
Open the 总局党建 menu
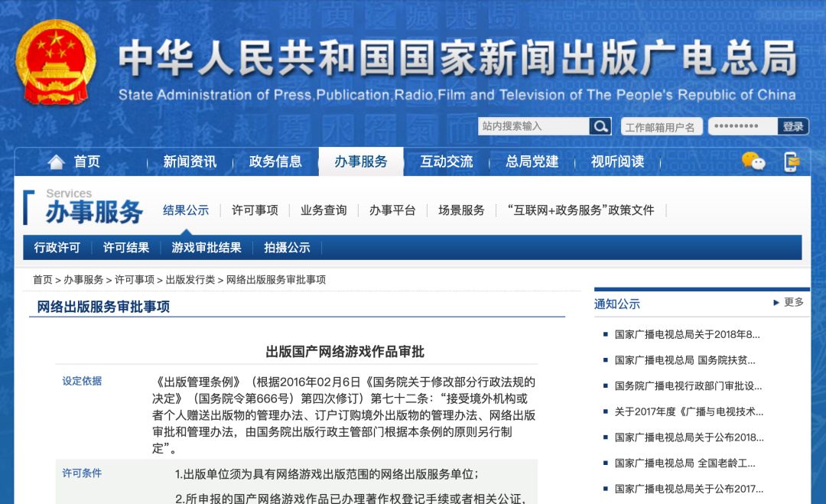tap(532, 161)
